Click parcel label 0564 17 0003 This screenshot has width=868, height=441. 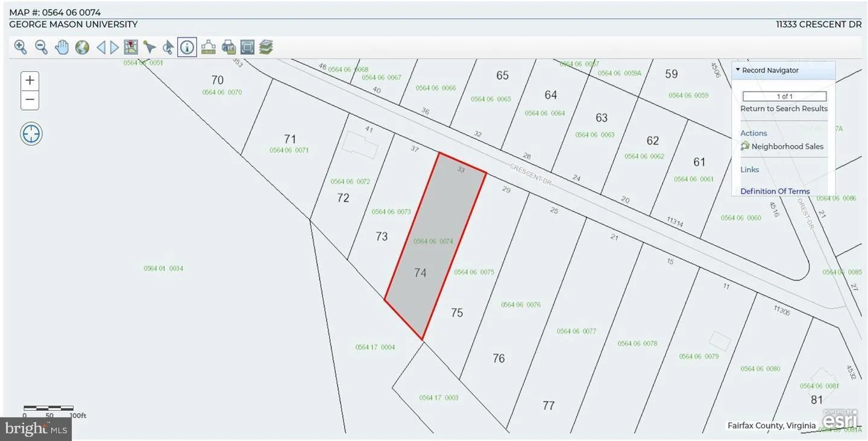coord(439,398)
